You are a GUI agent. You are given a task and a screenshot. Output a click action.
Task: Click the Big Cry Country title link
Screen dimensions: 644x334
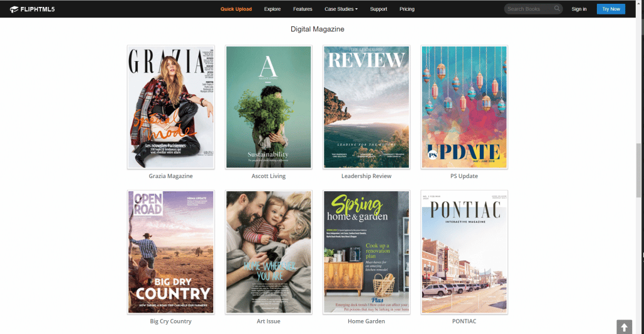(171, 321)
